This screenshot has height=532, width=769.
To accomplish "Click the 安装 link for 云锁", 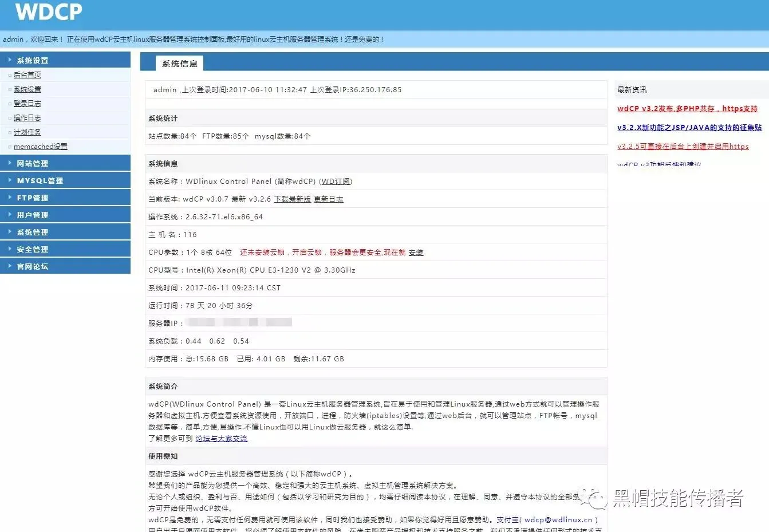I will click(416, 253).
